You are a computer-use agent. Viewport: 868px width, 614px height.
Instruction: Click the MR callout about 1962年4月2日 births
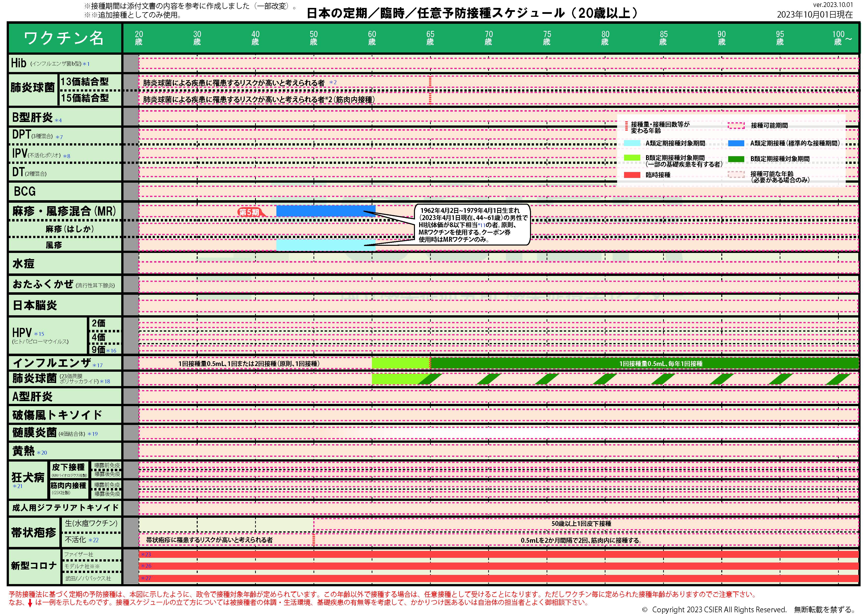[473, 225]
